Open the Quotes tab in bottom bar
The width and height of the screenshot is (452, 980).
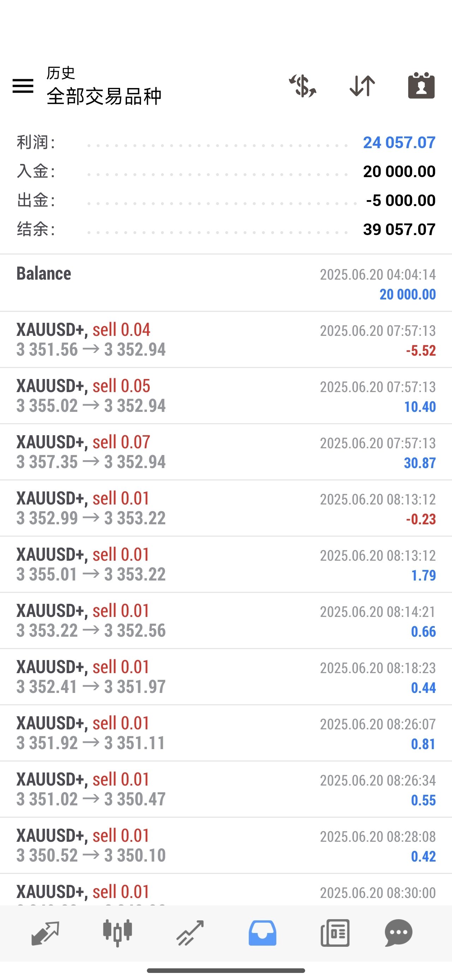coord(45,933)
